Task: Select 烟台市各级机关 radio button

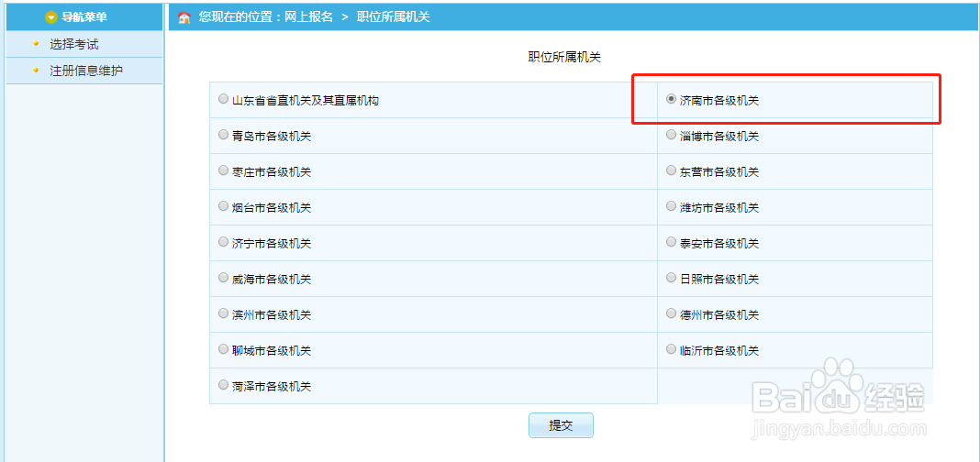Action: coord(223,205)
